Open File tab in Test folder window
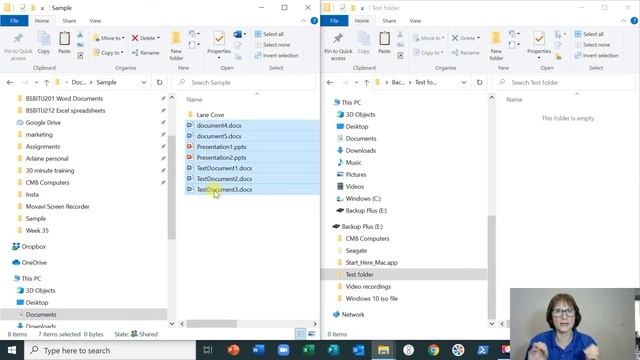This screenshot has width=640, height=360. 334,21
